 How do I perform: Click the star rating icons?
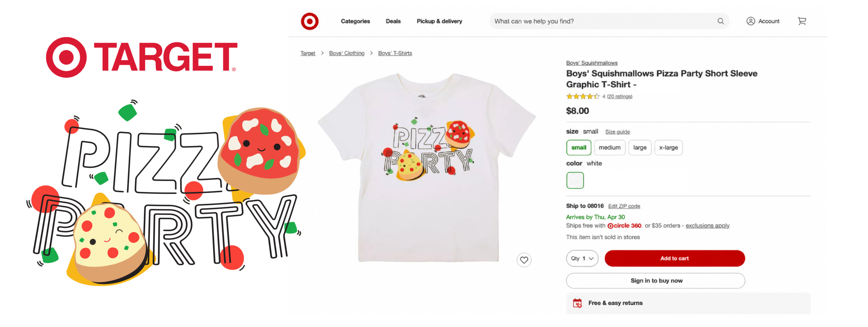click(583, 96)
